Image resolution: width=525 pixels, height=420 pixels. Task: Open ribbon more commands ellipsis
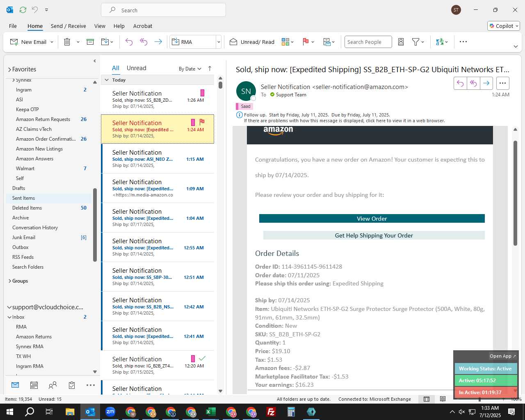click(463, 42)
